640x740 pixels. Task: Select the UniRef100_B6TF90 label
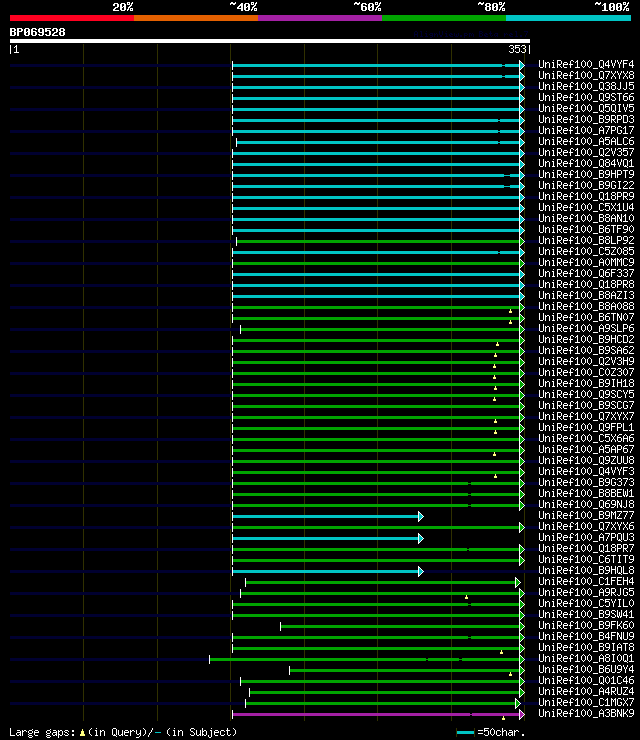[586, 229]
